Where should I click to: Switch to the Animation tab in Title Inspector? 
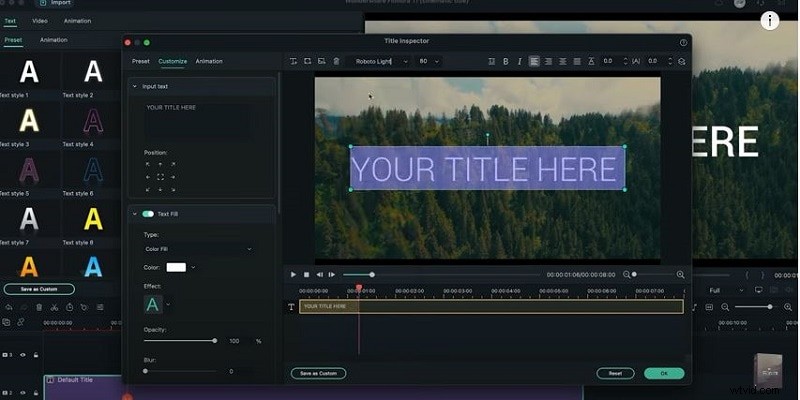coord(209,61)
